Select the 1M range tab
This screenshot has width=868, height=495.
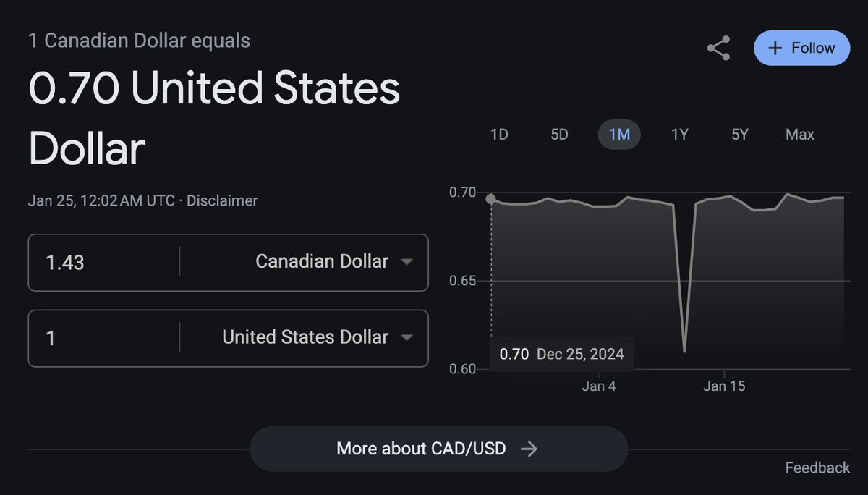619,135
